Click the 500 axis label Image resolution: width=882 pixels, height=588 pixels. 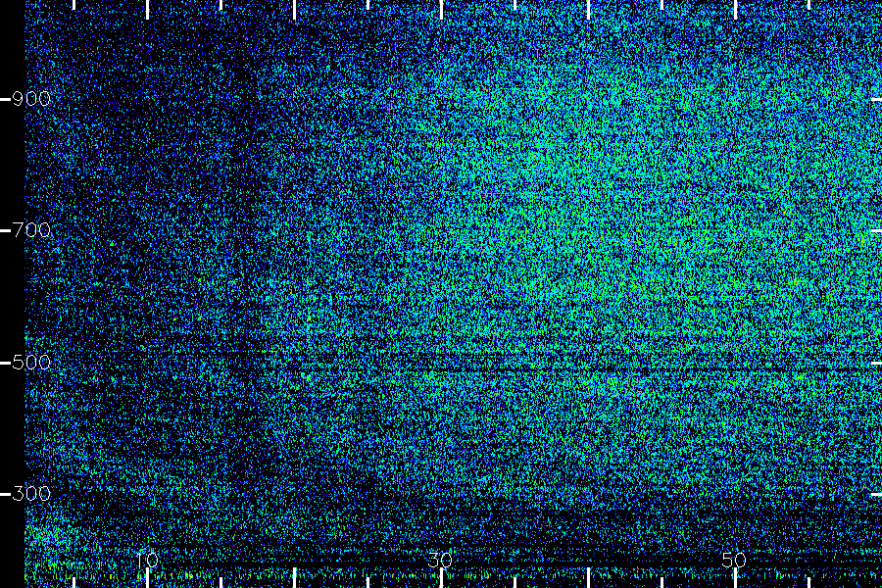31,362
